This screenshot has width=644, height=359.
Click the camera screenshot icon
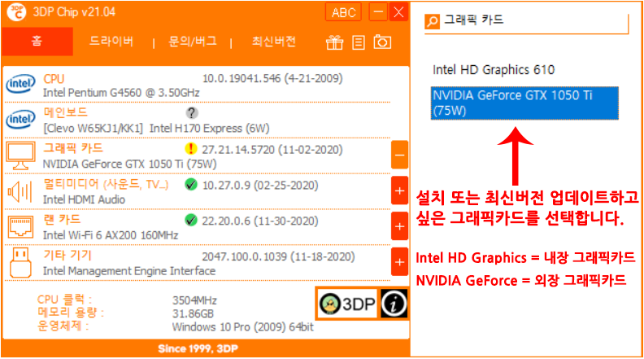coord(382,42)
